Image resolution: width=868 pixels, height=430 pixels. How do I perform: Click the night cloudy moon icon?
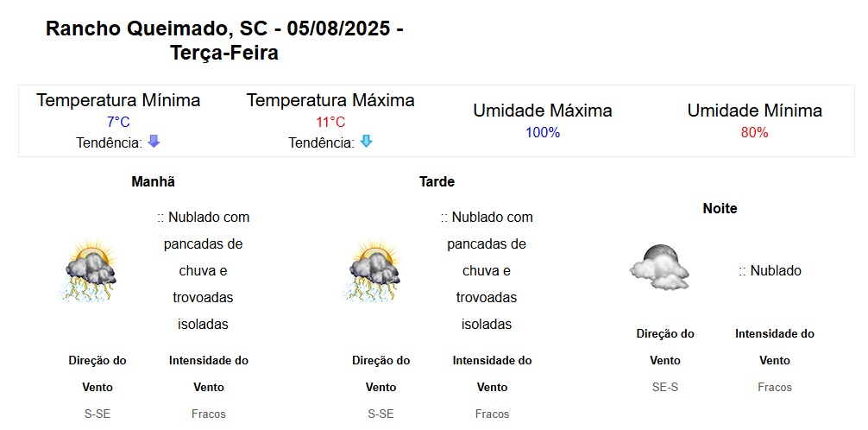(660, 267)
